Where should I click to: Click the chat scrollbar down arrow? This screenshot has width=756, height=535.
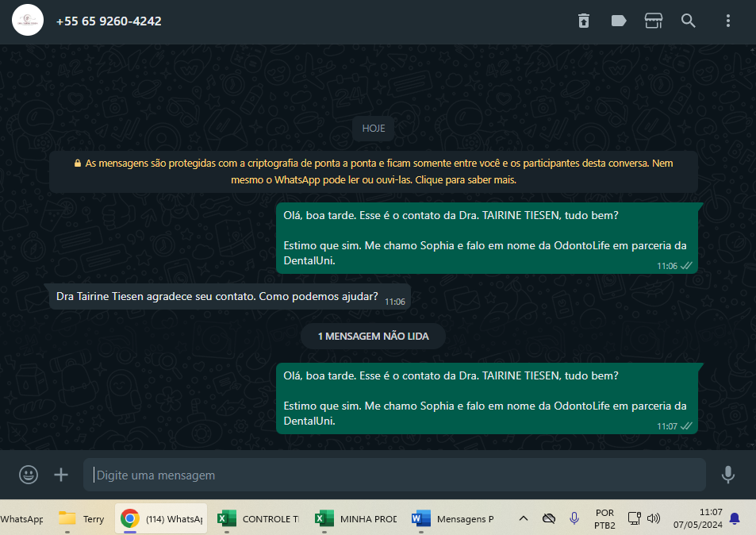(753, 445)
